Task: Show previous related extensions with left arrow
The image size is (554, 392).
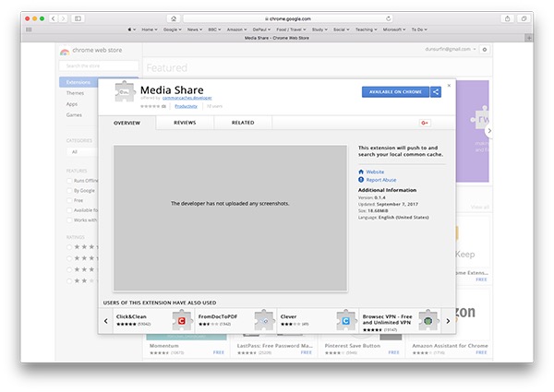Action: pos(106,320)
